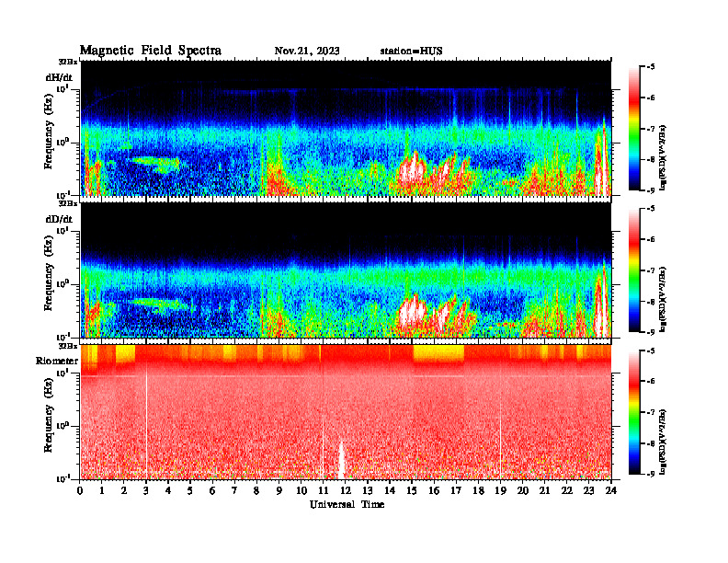Click hour tick label "6" on time axis

tap(212, 490)
